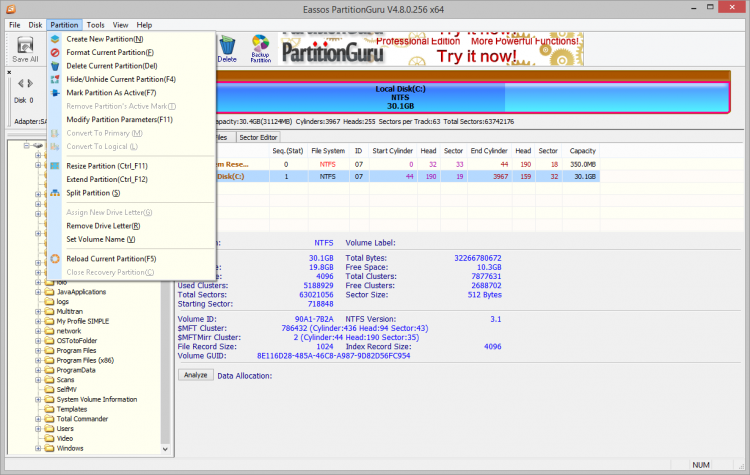Open the Tools menu
The width and height of the screenshot is (750, 475).
pos(95,25)
